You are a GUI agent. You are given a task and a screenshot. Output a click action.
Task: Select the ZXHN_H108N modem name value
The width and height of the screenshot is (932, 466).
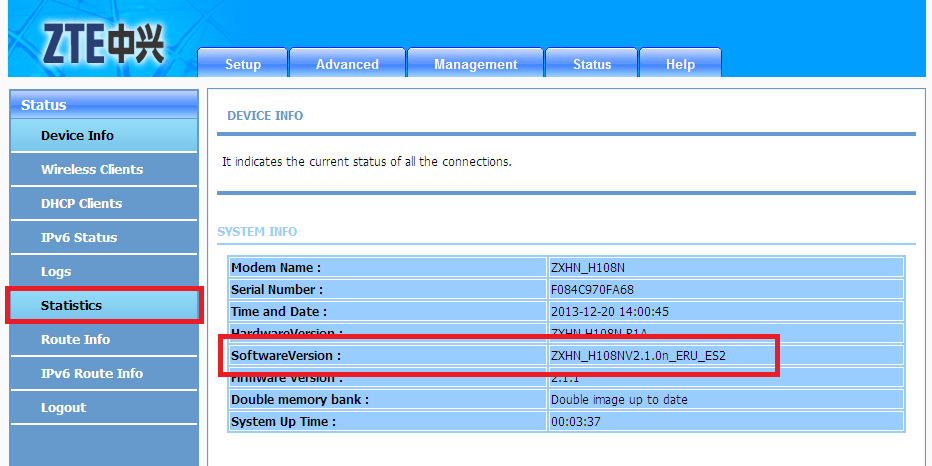click(587, 267)
